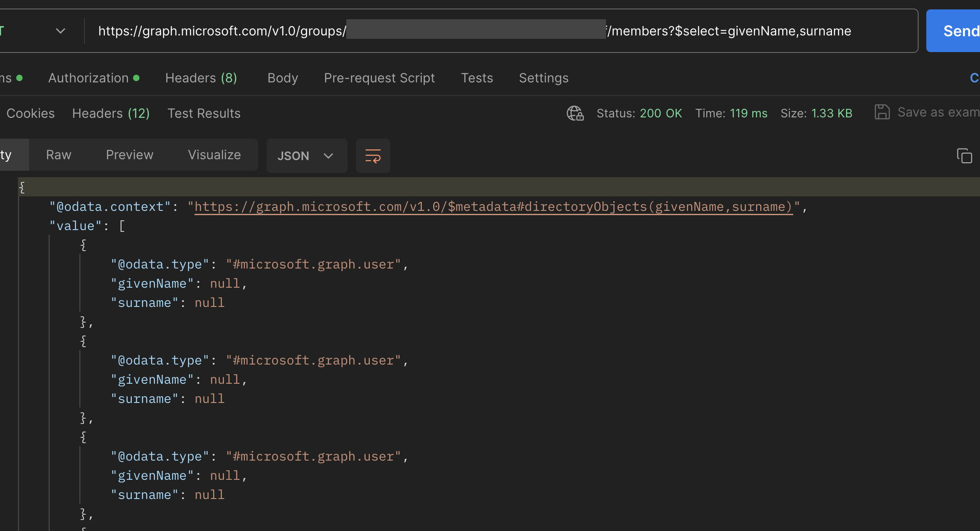Select the Tests tab
This screenshot has height=531, width=980.
tap(477, 78)
